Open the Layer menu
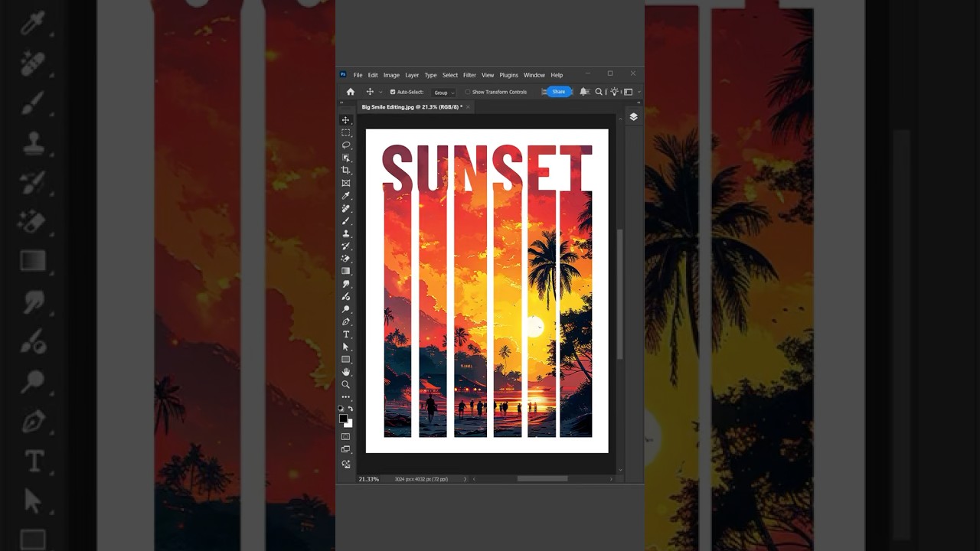The image size is (980, 551). pyautogui.click(x=412, y=75)
